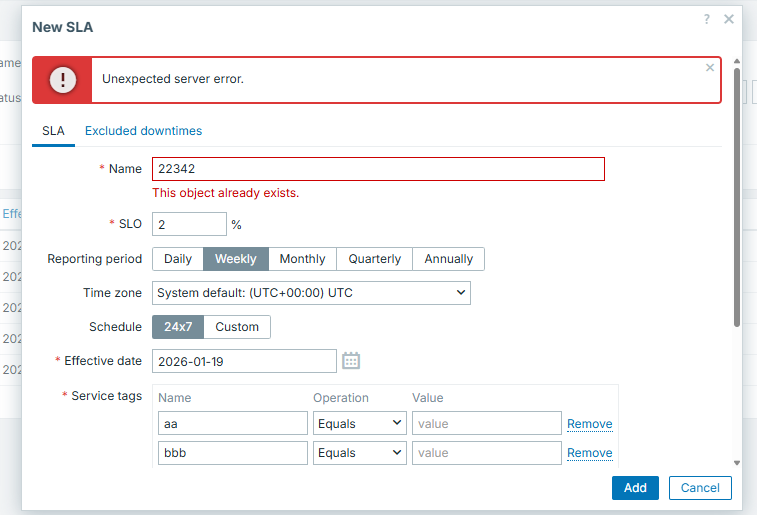Open the Effective date calendar picker
This screenshot has width=757, height=515.
(x=351, y=361)
